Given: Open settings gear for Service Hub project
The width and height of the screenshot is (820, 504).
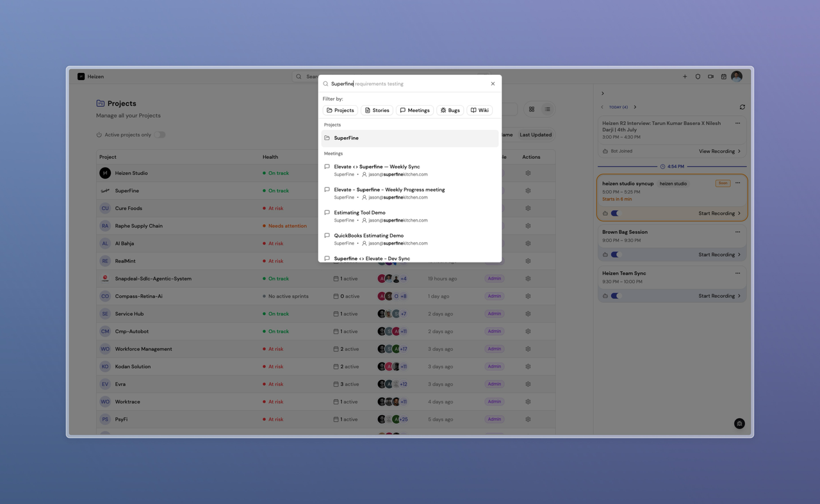Looking at the screenshot, I should pos(528,314).
